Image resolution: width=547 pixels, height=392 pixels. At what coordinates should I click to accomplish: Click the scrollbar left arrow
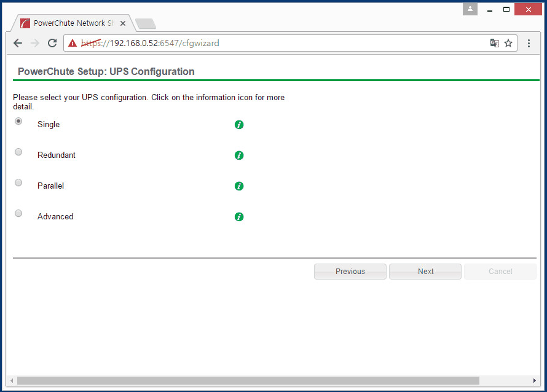click(12, 380)
